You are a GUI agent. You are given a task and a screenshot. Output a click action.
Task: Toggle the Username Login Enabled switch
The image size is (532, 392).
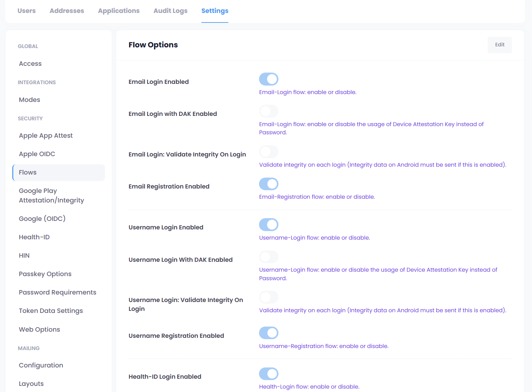pyautogui.click(x=269, y=225)
